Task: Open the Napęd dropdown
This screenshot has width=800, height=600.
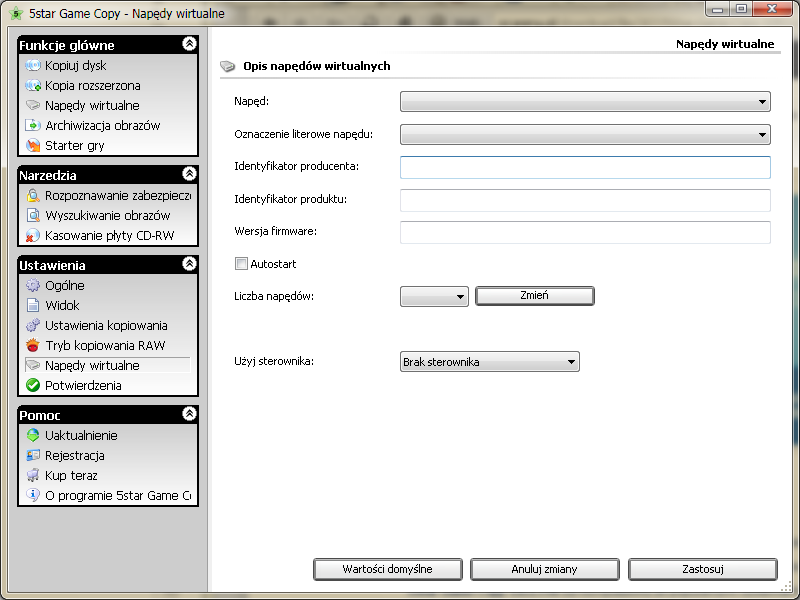Action: pyautogui.click(x=585, y=102)
